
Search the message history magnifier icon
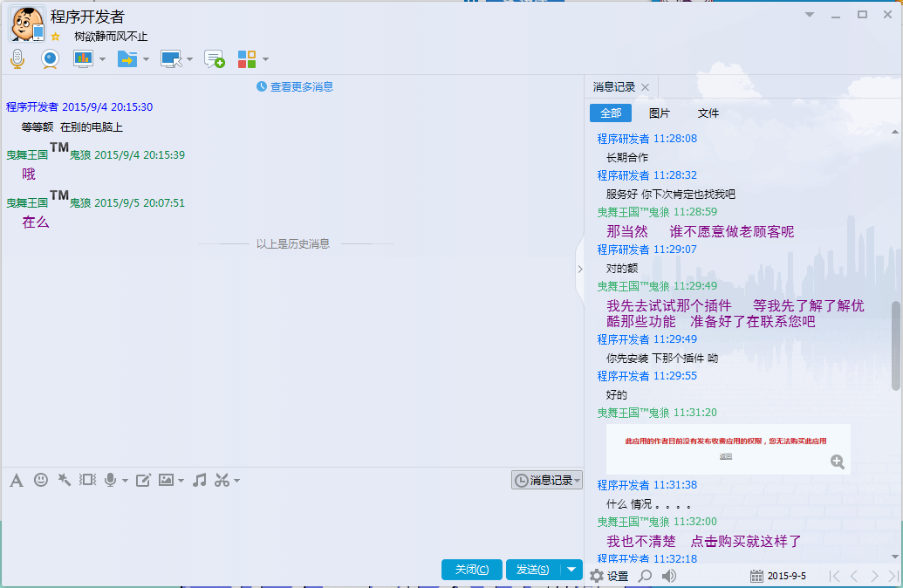click(646, 576)
